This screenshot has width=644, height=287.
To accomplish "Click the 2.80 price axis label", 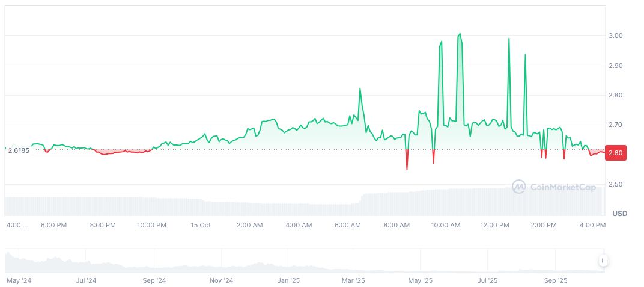I will (x=615, y=95).
